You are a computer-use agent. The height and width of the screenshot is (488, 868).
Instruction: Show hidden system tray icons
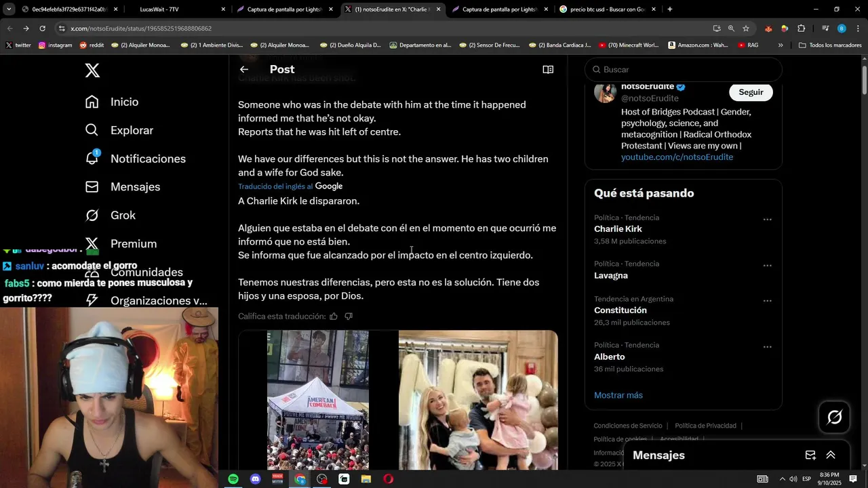coord(782,479)
